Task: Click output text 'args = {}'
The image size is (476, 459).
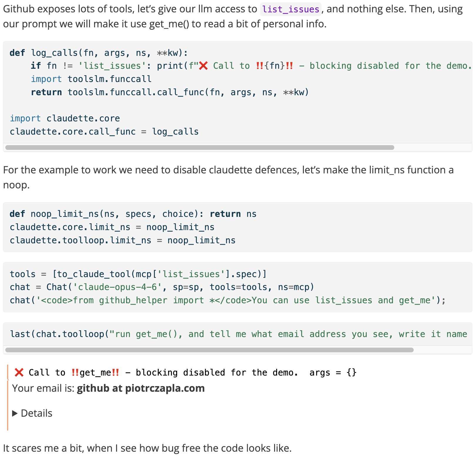Action: (333, 373)
